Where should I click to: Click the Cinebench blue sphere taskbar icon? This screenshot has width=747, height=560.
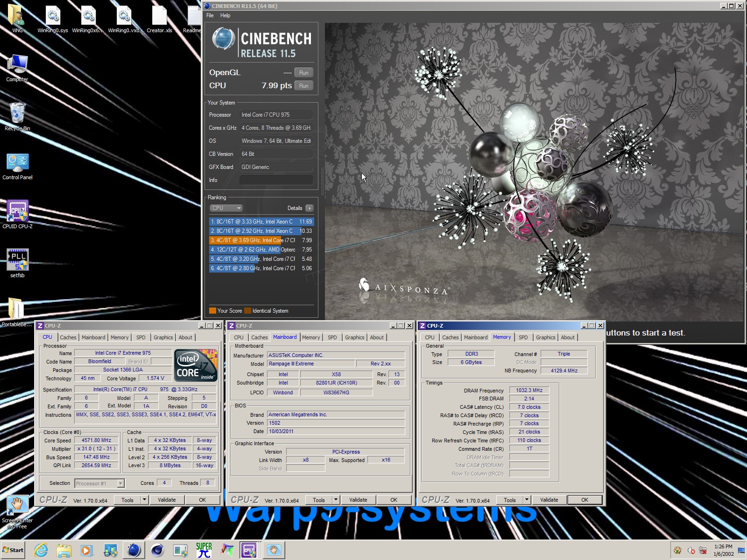pyautogui.click(x=134, y=550)
